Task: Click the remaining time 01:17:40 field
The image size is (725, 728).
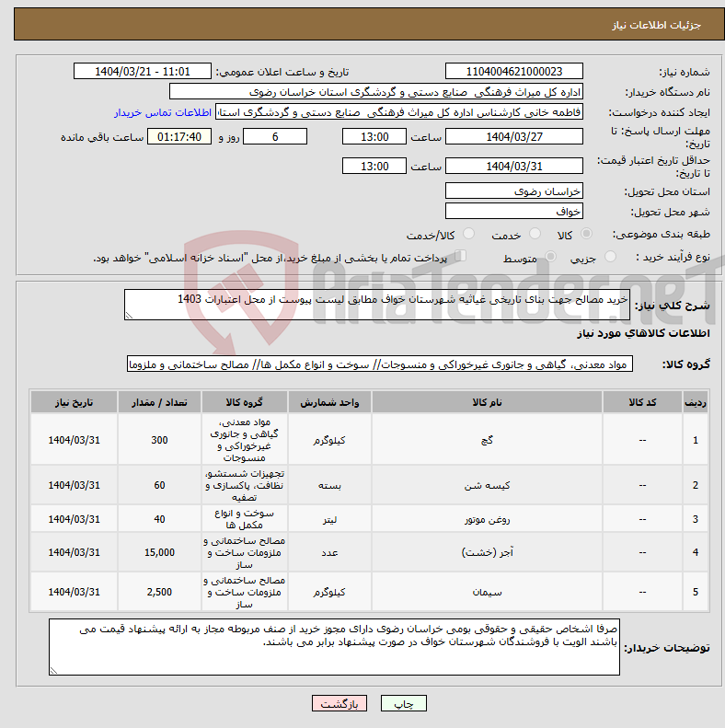Action: [x=179, y=136]
